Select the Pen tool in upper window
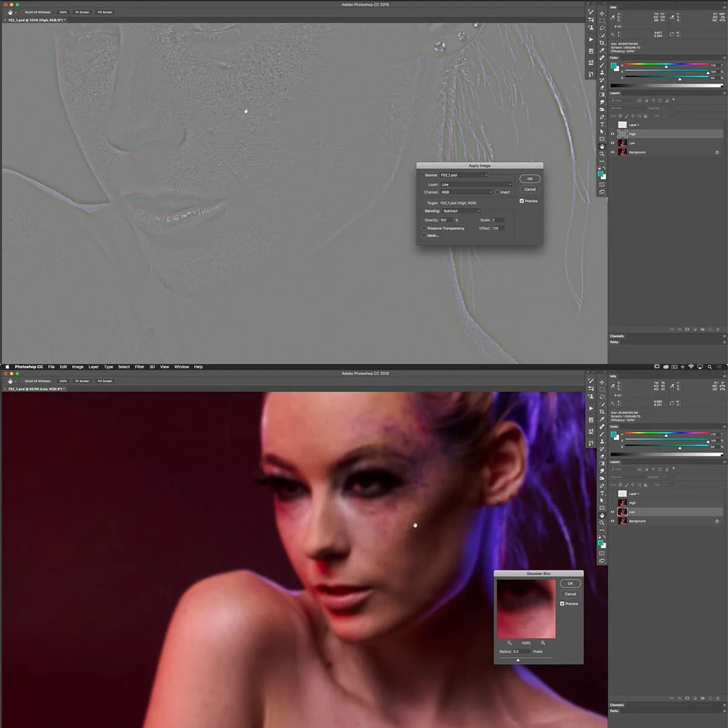 click(x=602, y=117)
